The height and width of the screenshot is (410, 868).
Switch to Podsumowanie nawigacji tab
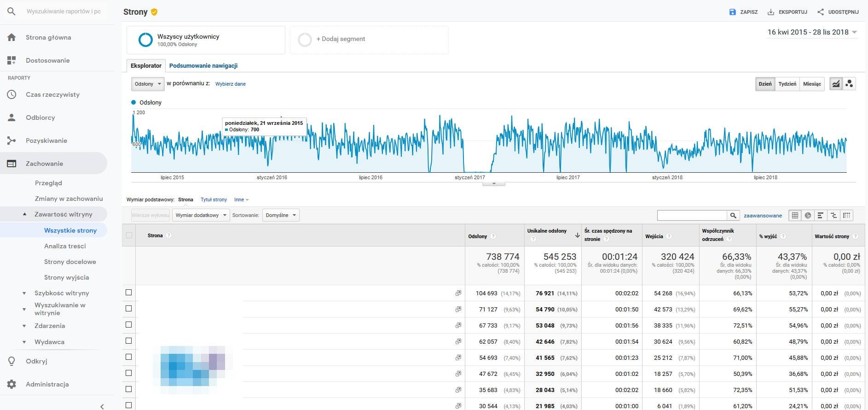coord(203,65)
